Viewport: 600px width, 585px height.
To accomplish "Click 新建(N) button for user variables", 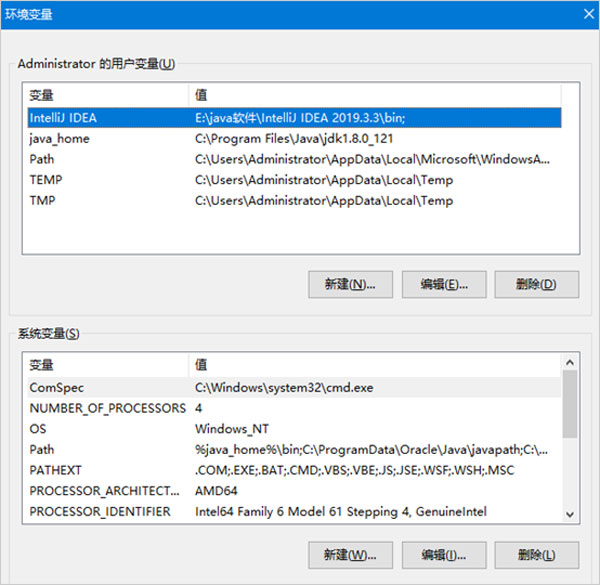I will click(350, 283).
